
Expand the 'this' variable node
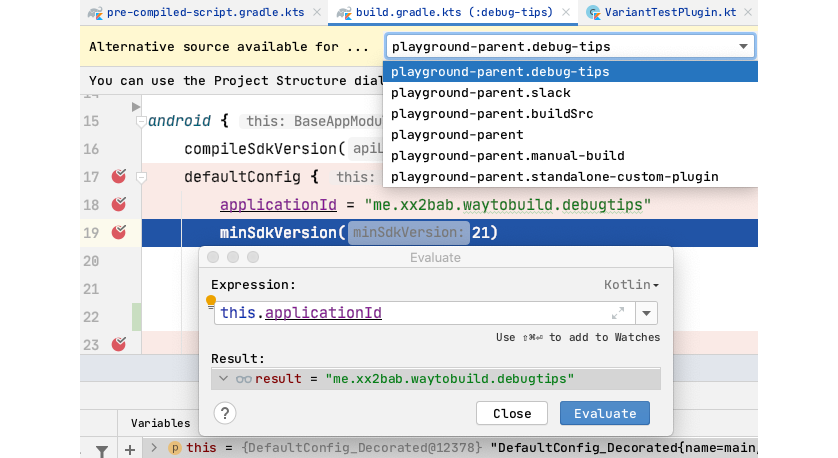pos(154,447)
